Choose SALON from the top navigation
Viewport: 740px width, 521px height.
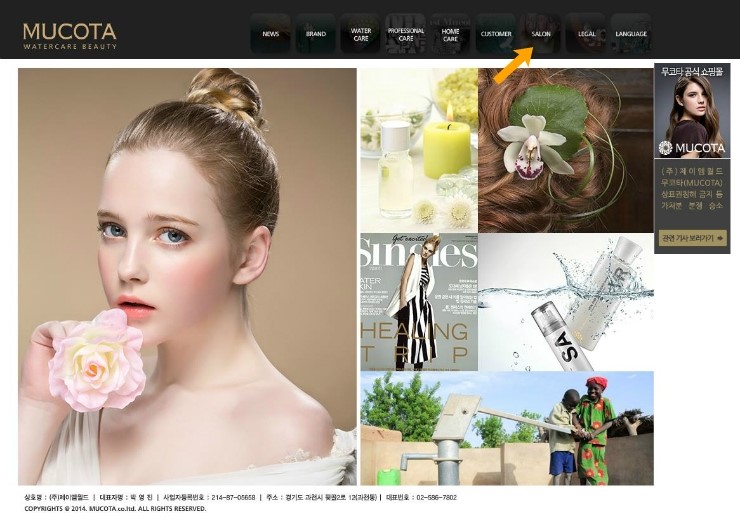pyautogui.click(x=541, y=34)
